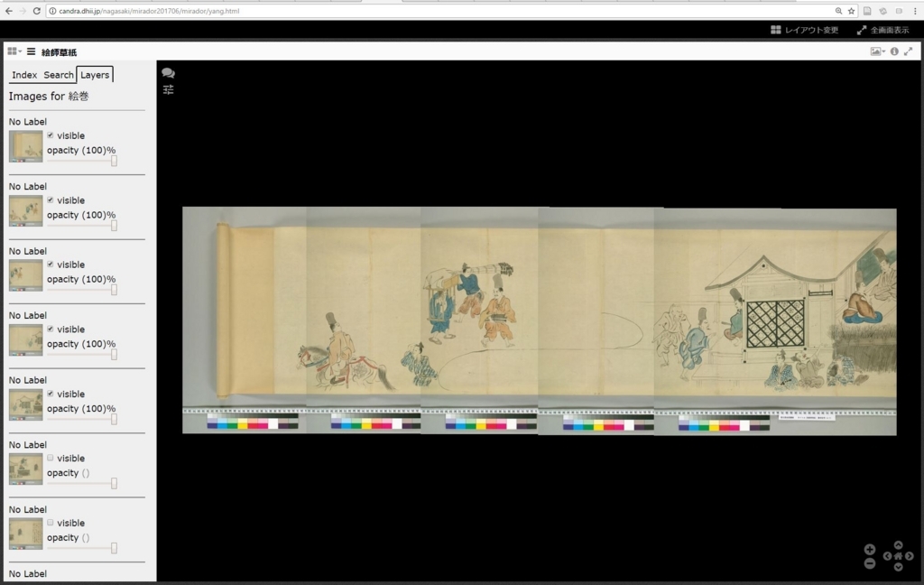Go back in the browser
Viewport: 924px width, 585px height.
point(8,11)
